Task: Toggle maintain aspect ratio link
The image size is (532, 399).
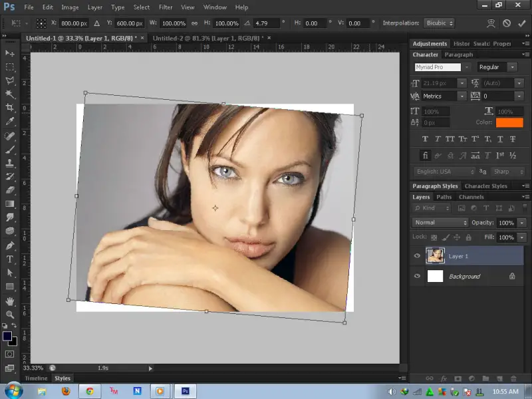Action: 194,23
